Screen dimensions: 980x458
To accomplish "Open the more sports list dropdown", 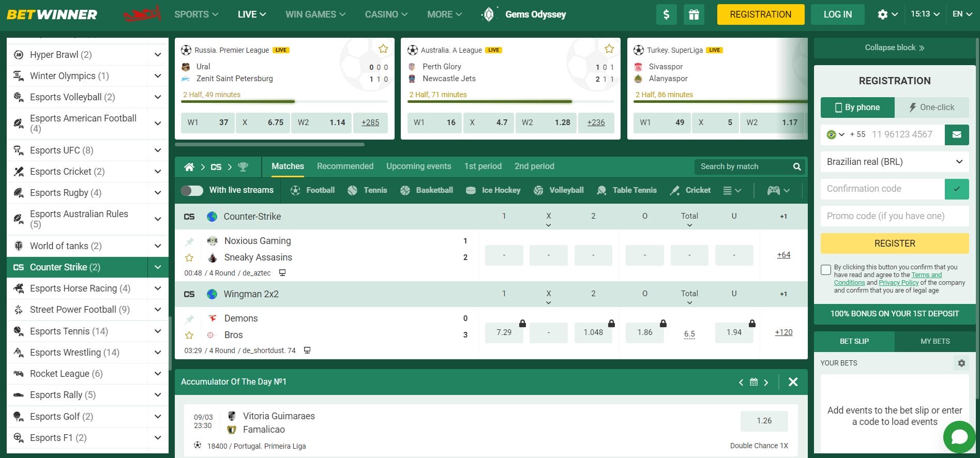I will pyautogui.click(x=732, y=190).
